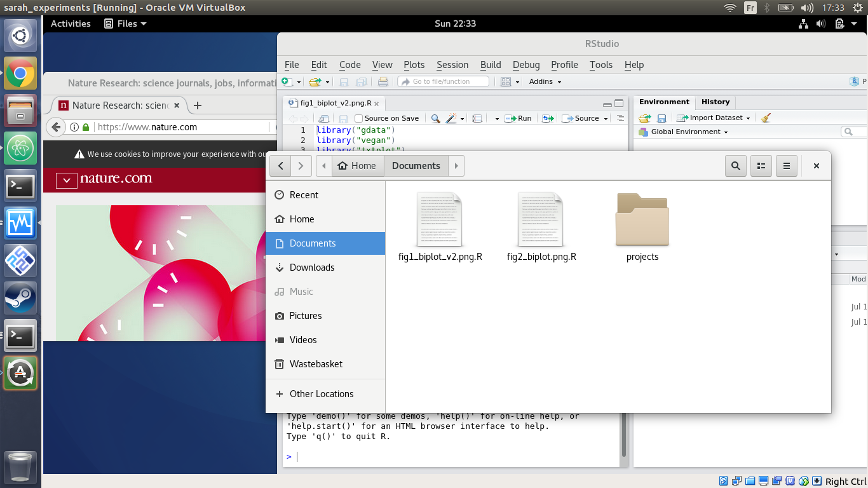Select the projects folder
This screenshot has width=868, height=488.
point(642,227)
